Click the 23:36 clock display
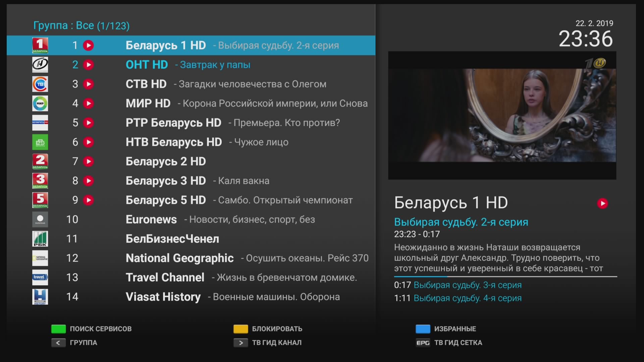The image size is (644, 362). point(586,39)
